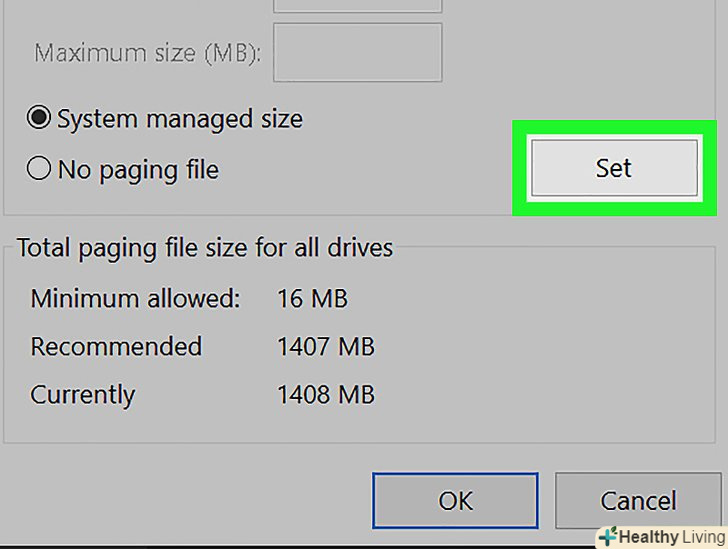The image size is (728, 549).
Task: Click the "No paging file" label text
Action: point(138,169)
